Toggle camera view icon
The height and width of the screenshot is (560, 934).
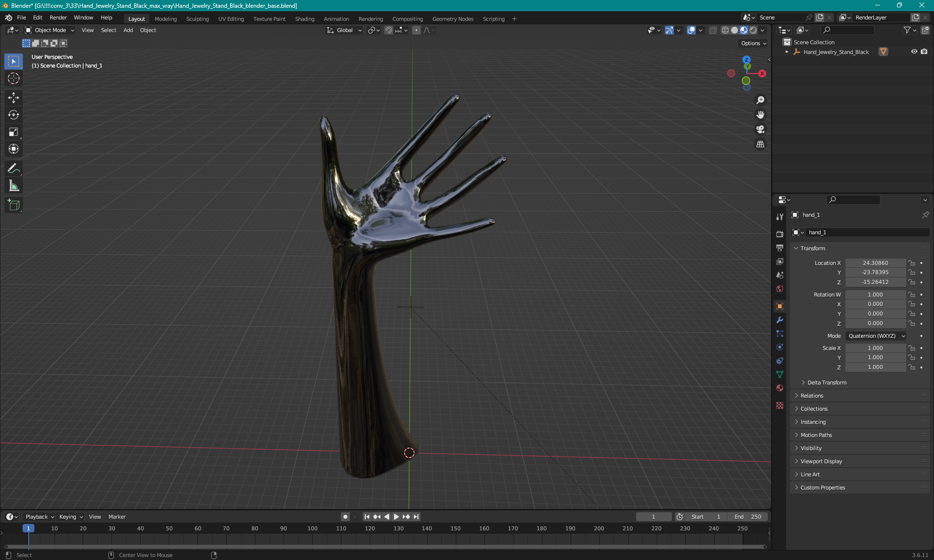point(760,129)
